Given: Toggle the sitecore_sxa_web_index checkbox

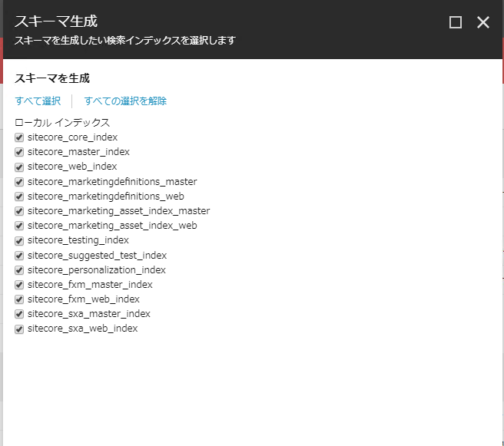Looking at the screenshot, I should coord(20,329).
